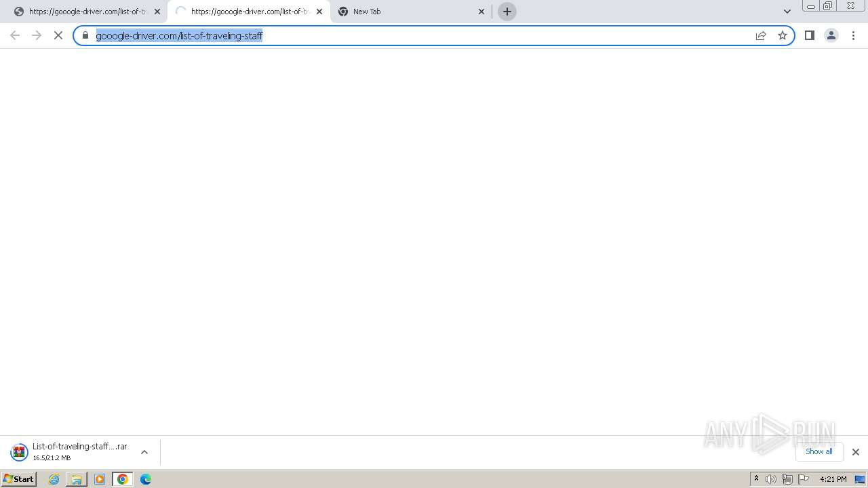Click show desktop monitor icon in tray

coord(860,479)
